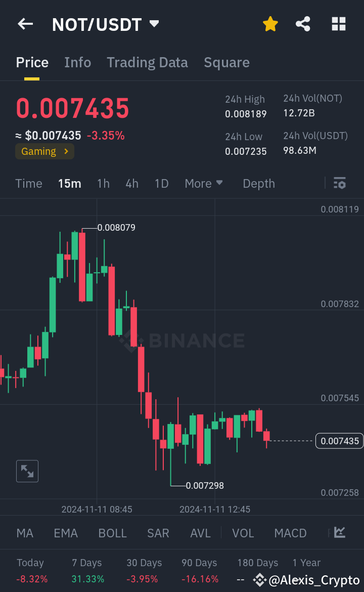Expand the chart to fullscreen

[27, 471]
